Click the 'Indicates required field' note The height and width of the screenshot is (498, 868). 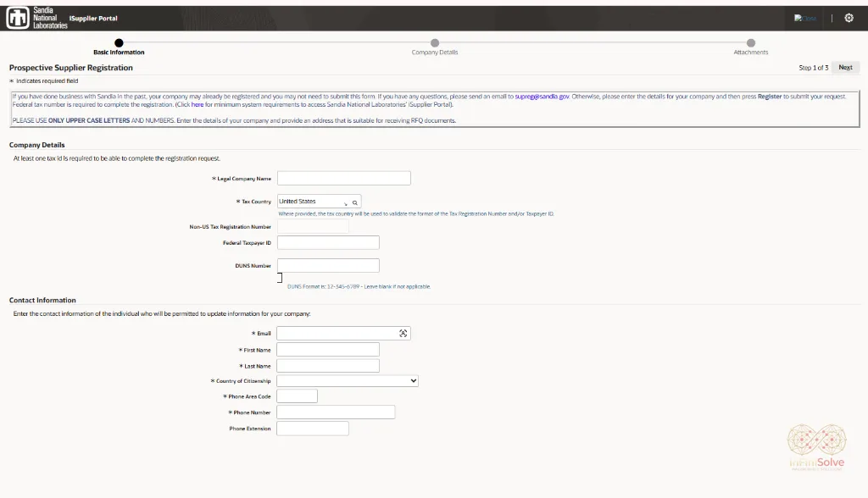pos(47,80)
